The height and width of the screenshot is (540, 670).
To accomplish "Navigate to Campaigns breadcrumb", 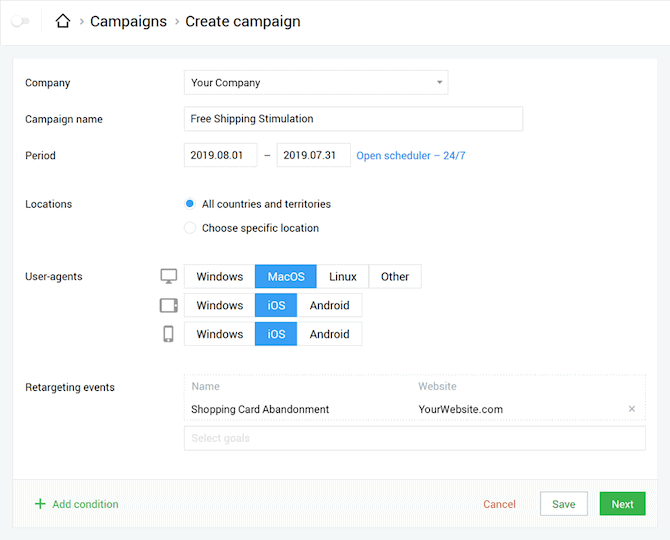I will (128, 21).
